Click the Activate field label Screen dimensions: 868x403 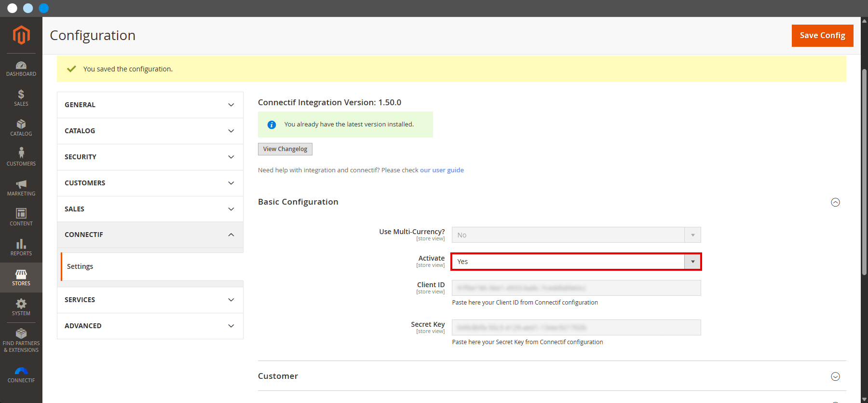pyautogui.click(x=431, y=258)
